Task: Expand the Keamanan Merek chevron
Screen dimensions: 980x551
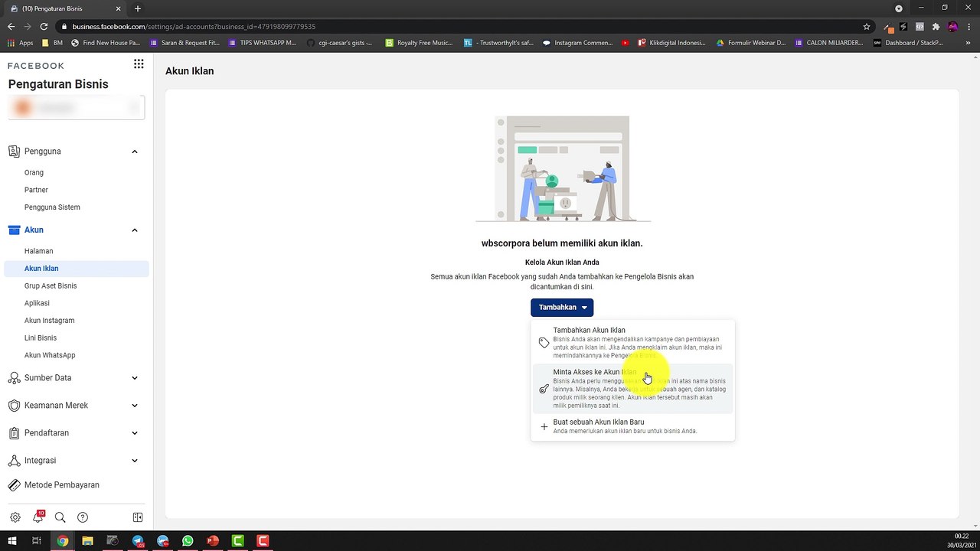Action: tap(135, 406)
